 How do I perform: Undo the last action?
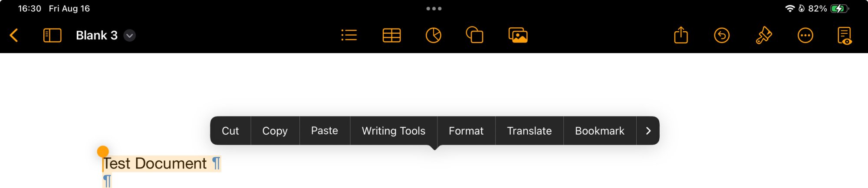coord(722,36)
